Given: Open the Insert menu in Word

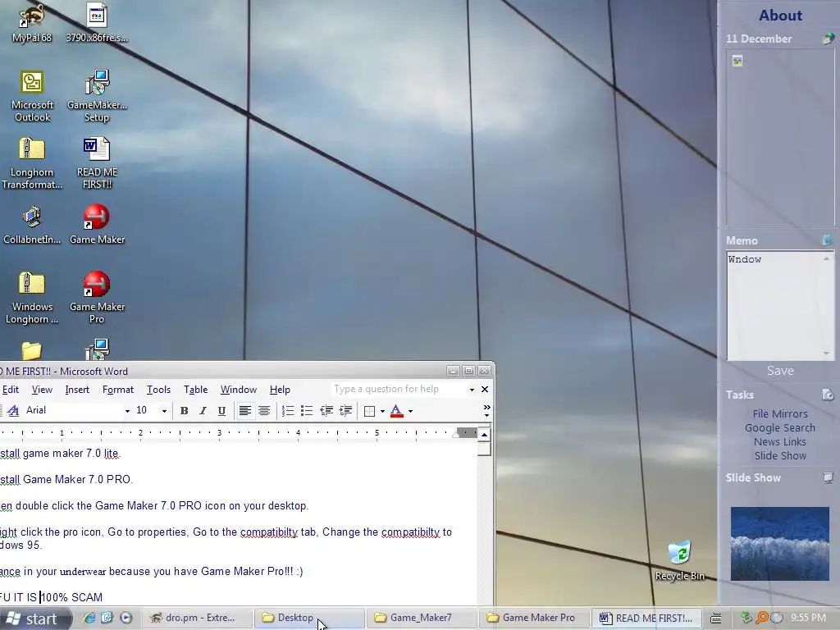Looking at the screenshot, I should pyautogui.click(x=77, y=390).
